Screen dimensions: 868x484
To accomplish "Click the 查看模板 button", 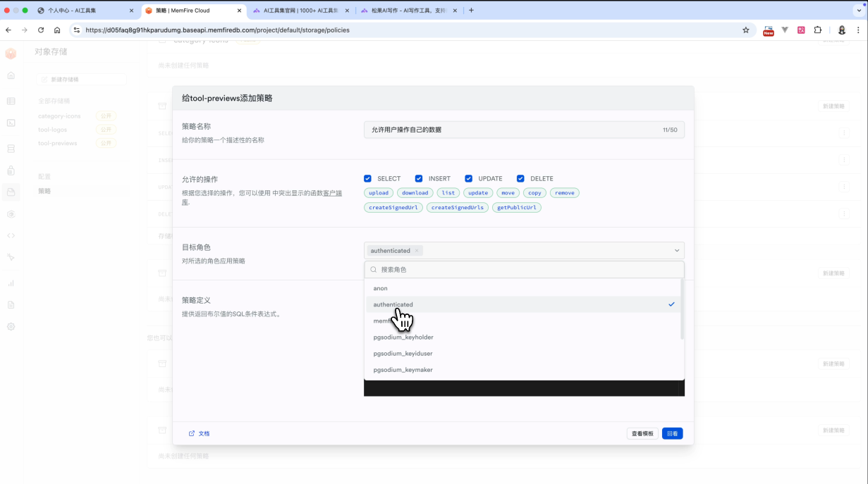I will pos(642,434).
